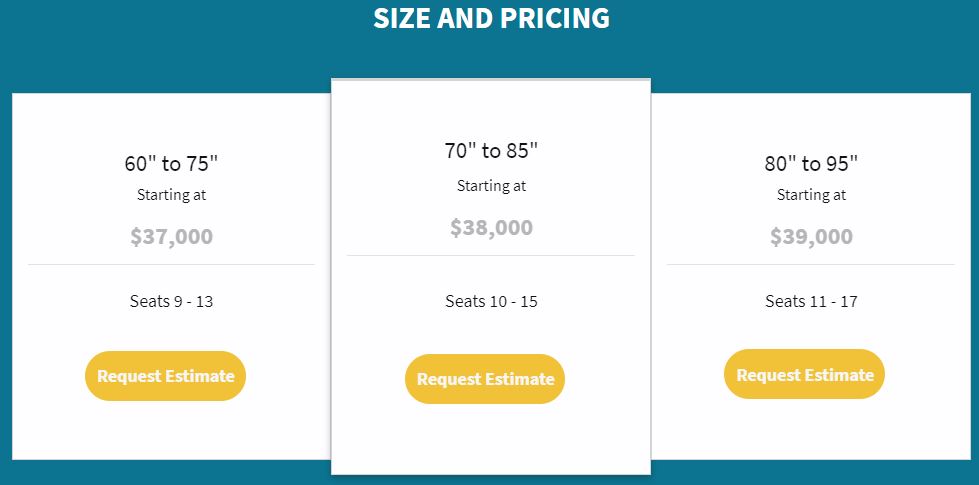Click the Seats 11 - 17 text
This screenshot has width=979, height=485.
click(811, 301)
